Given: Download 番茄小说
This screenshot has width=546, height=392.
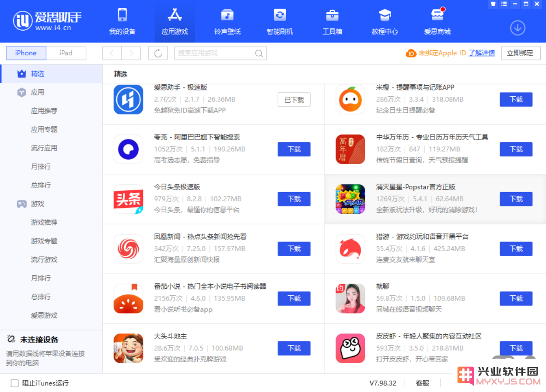Looking at the screenshot, I should pyautogui.click(x=294, y=299).
